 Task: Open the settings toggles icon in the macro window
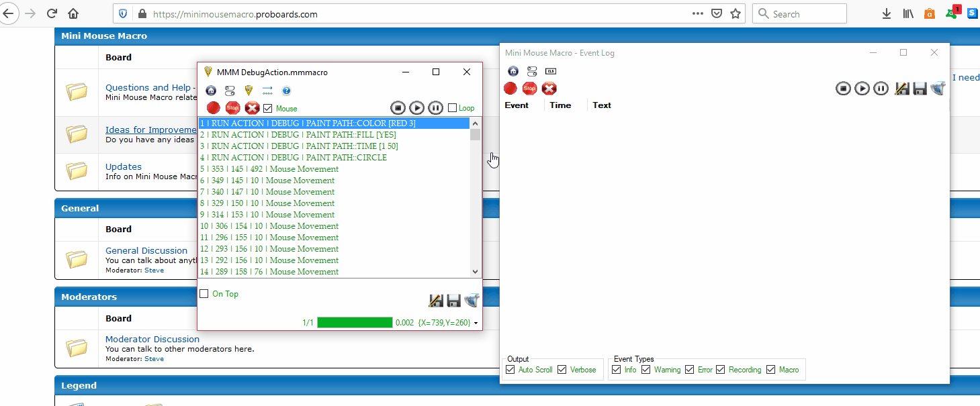tap(230, 91)
